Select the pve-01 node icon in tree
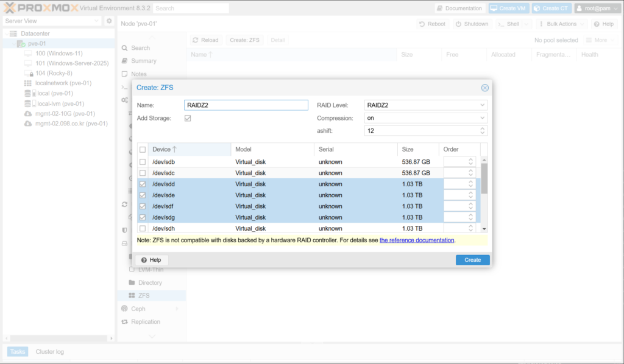This screenshot has width=624, height=364. [x=21, y=44]
